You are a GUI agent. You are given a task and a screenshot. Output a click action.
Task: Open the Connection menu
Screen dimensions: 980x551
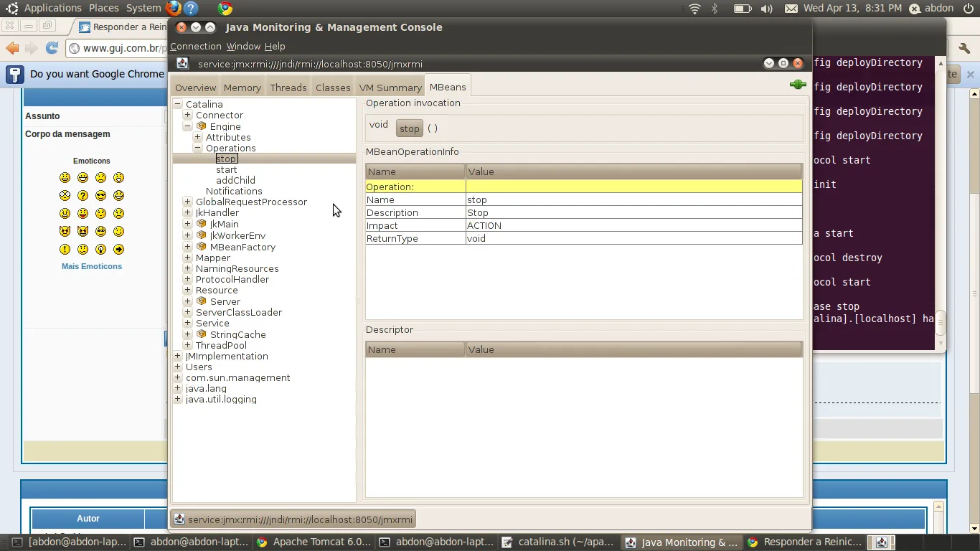195,46
